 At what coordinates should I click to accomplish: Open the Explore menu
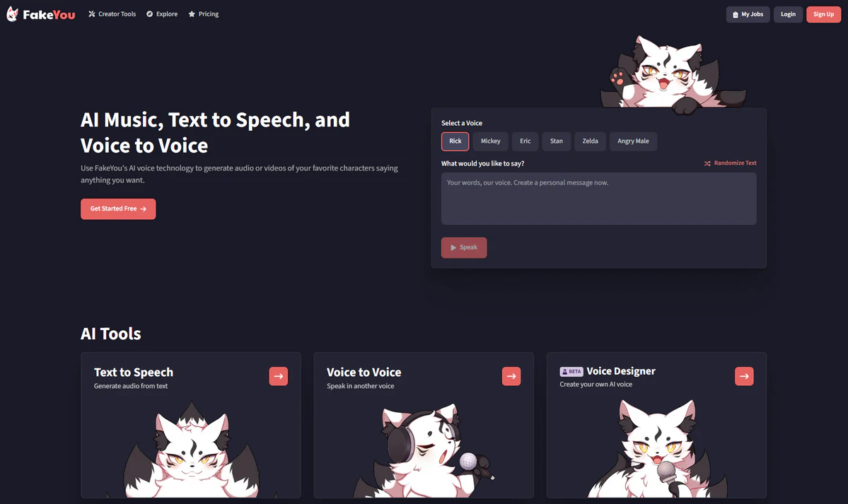162,14
